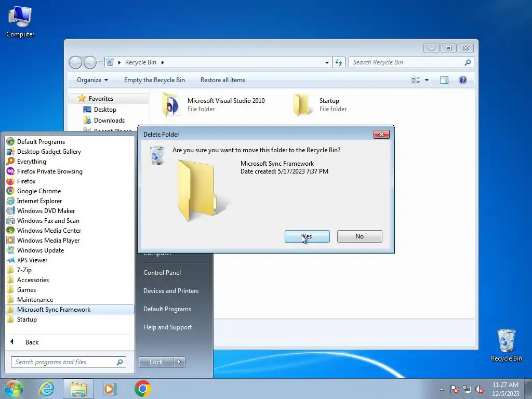Focus the Search Recycle Bin field

pos(411,62)
